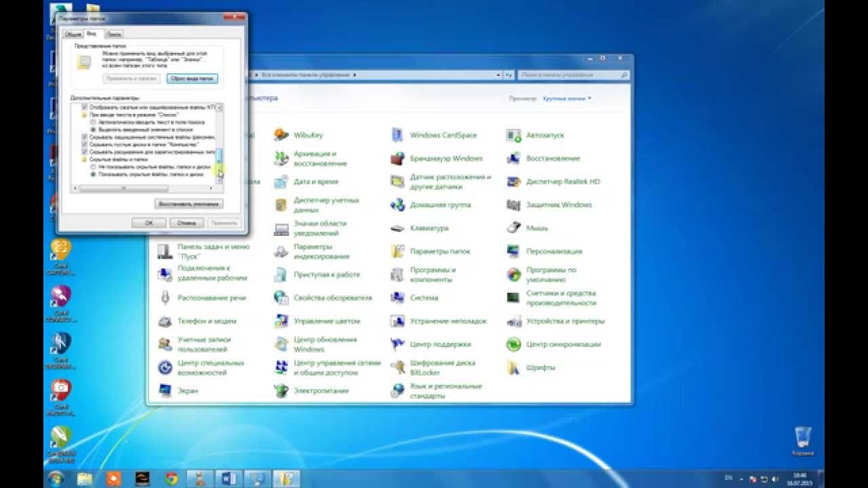
Task: Open Электропитание settings
Action: 311,390
